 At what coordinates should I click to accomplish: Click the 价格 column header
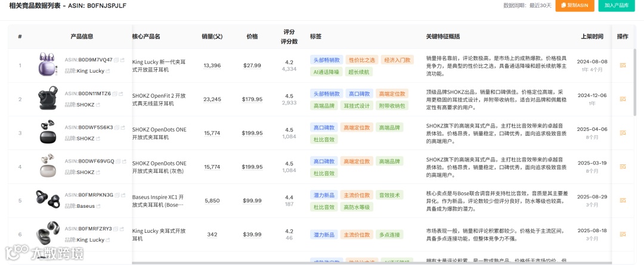[252, 36]
